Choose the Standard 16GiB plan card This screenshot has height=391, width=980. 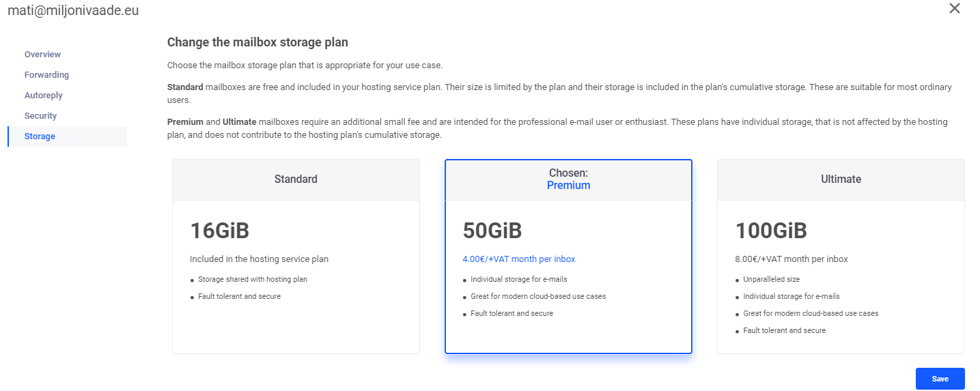(296, 257)
